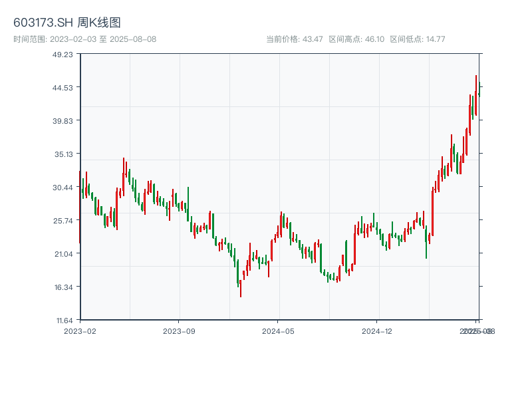Click the 44.53 price axis label
Screen dimensions: 532x399
pos(63,87)
